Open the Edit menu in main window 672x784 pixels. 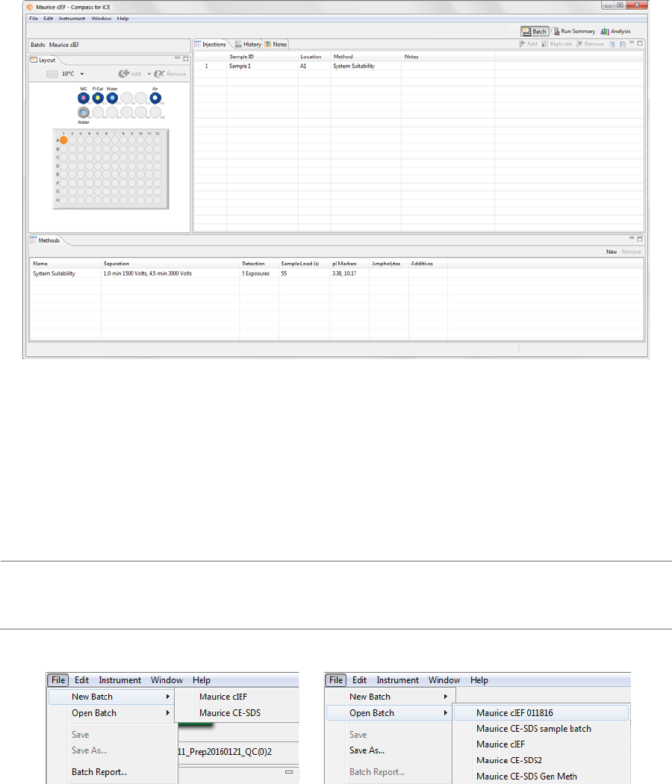(48, 19)
